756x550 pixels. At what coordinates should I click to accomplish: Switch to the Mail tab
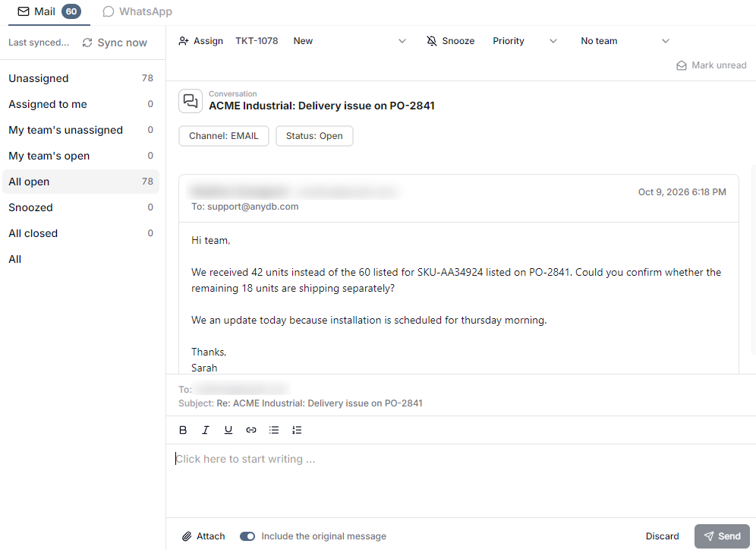[49, 11]
